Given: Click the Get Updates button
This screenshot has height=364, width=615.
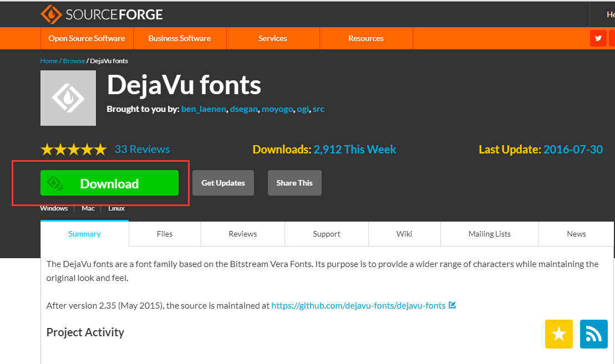Looking at the screenshot, I should (223, 183).
